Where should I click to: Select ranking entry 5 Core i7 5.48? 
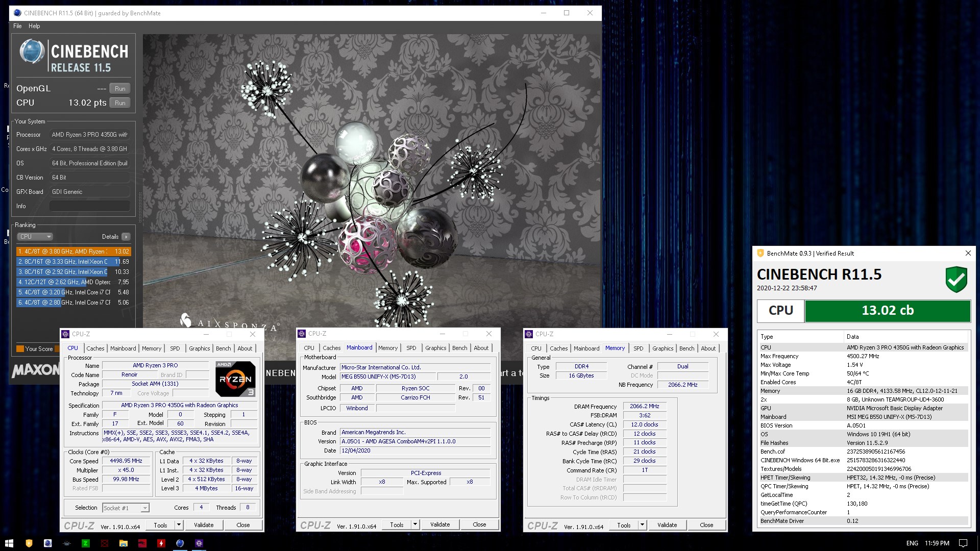click(73, 292)
